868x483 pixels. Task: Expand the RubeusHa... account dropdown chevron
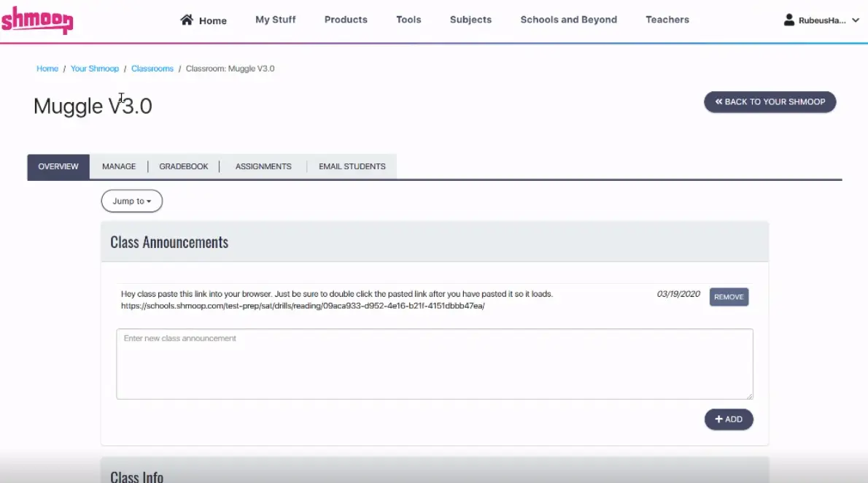coord(856,20)
